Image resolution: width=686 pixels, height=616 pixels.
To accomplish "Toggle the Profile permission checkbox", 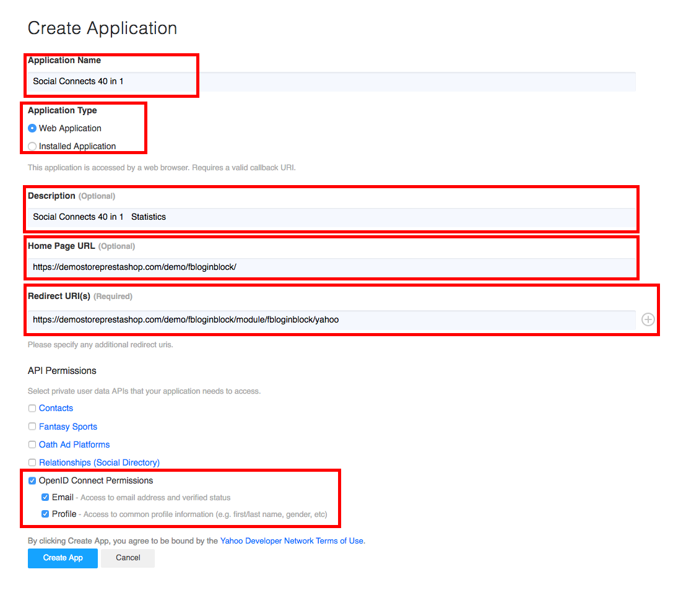I will coord(45,514).
